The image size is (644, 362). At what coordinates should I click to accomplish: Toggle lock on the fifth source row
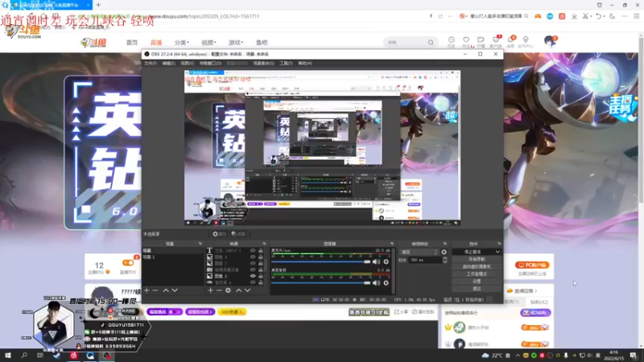(260, 276)
